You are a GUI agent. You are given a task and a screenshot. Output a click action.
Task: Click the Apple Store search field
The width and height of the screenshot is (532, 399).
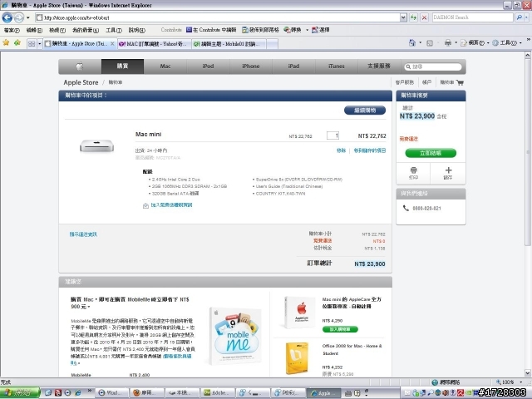coord(433,66)
